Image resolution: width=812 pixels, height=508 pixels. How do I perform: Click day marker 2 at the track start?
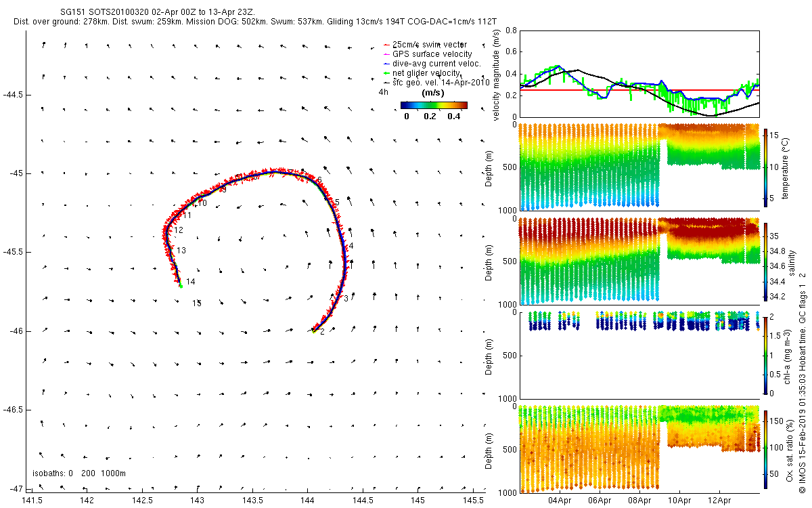click(x=322, y=332)
